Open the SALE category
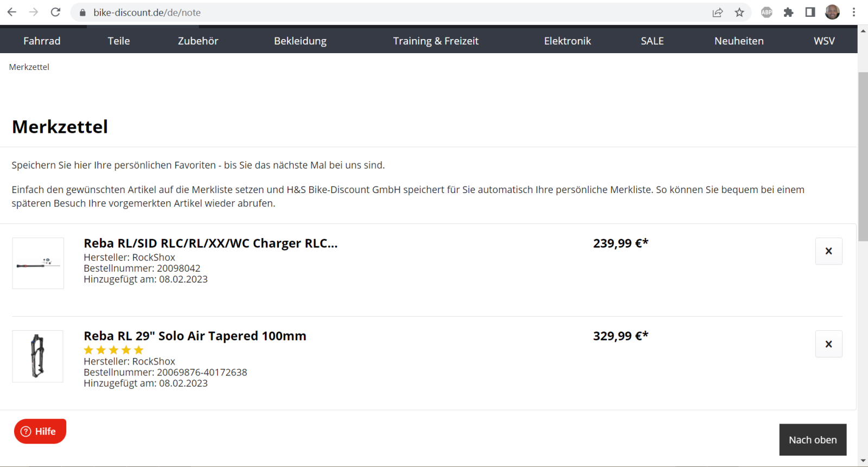This screenshot has height=467, width=868. tap(652, 41)
